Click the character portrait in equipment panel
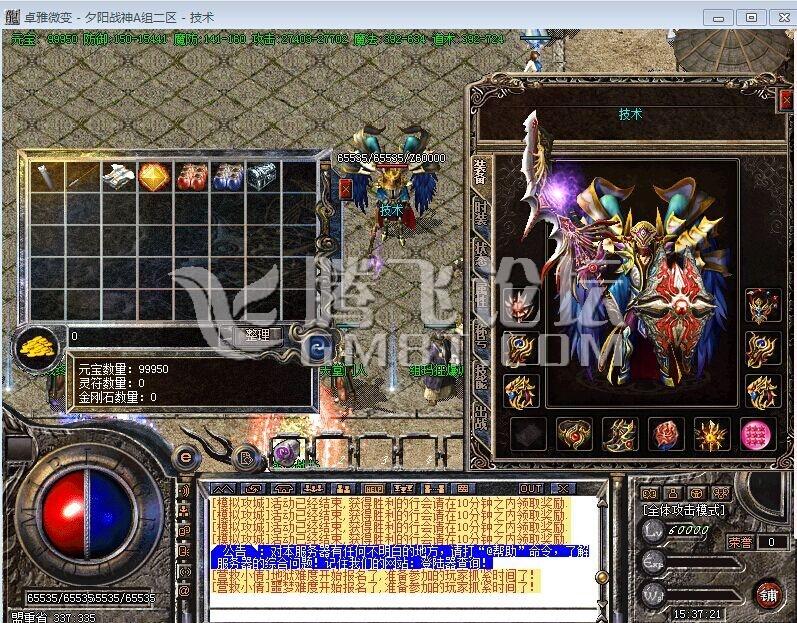Viewport: 797px width, 623px height. (x=642, y=282)
